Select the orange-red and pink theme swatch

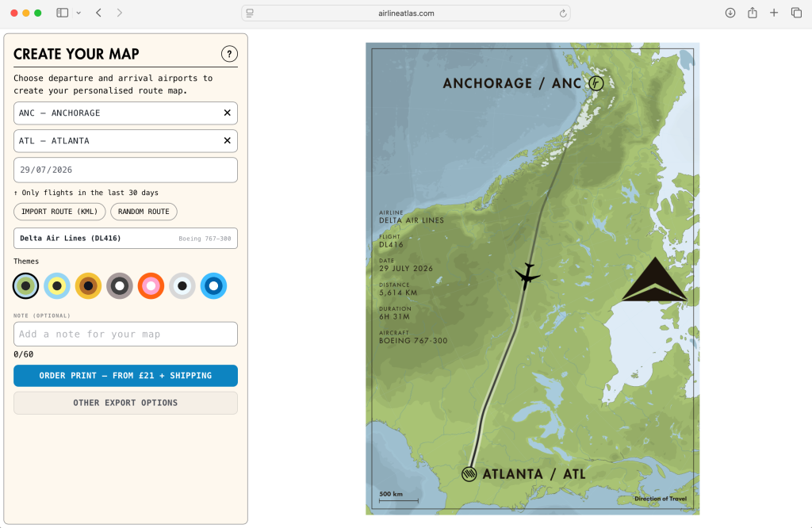pos(151,285)
